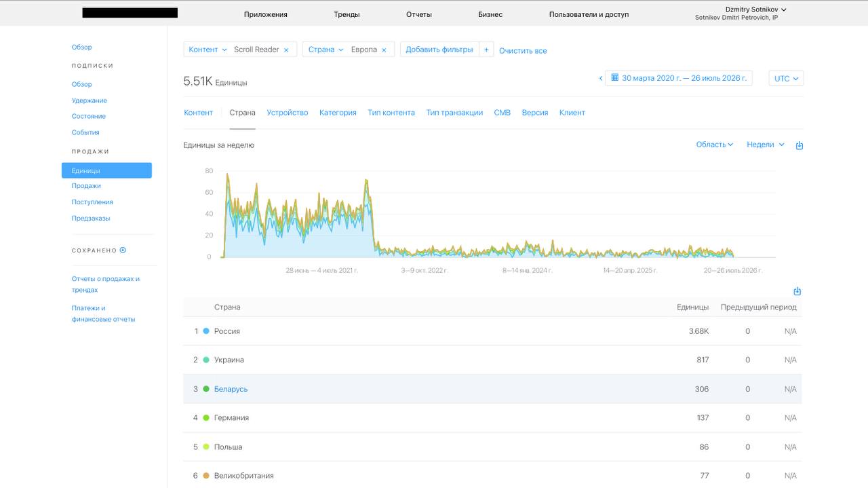Open Предзаказы in the sidebar
The image size is (868, 488).
tap(91, 219)
